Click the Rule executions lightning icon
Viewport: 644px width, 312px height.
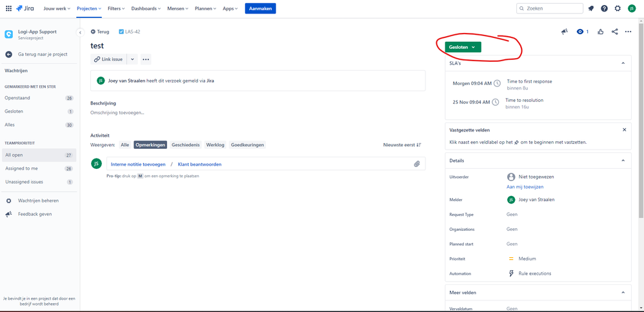tap(511, 273)
